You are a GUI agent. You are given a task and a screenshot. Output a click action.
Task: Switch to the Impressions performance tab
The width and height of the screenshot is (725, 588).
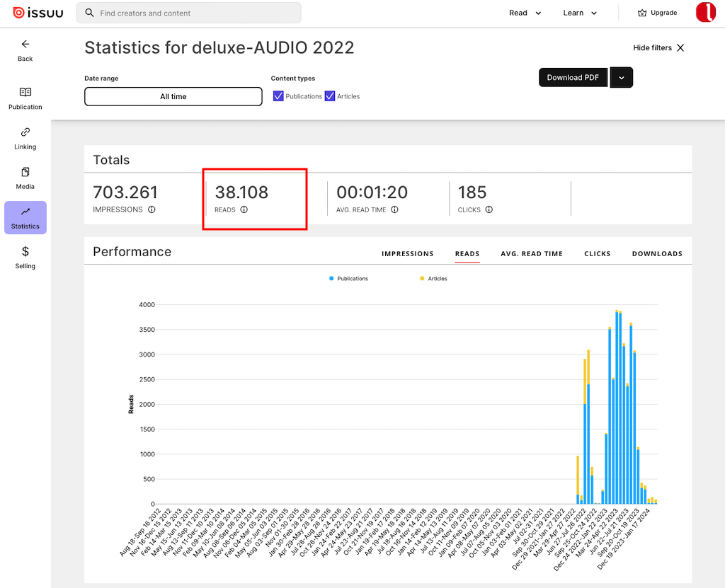tap(407, 253)
